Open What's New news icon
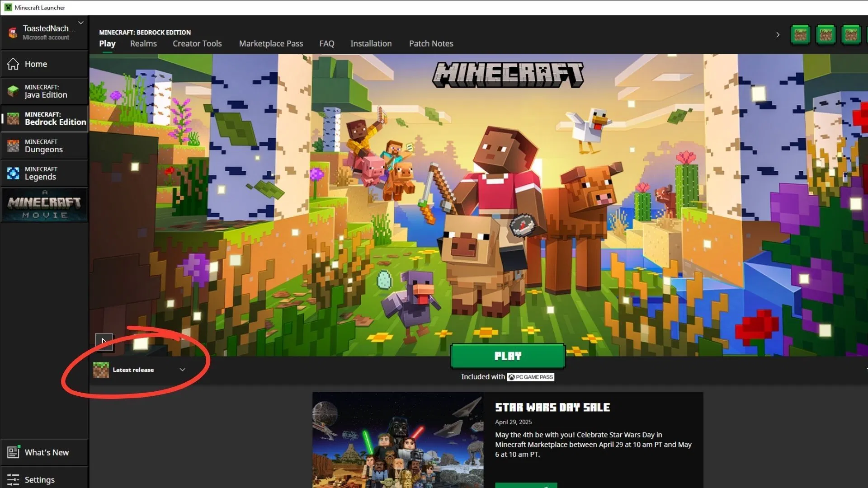 (13, 452)
